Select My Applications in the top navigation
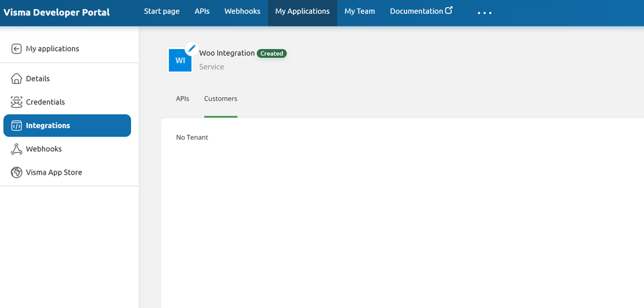Image resolution: width=644 pixels, height=308 pixels. click(x=302, y=12)
